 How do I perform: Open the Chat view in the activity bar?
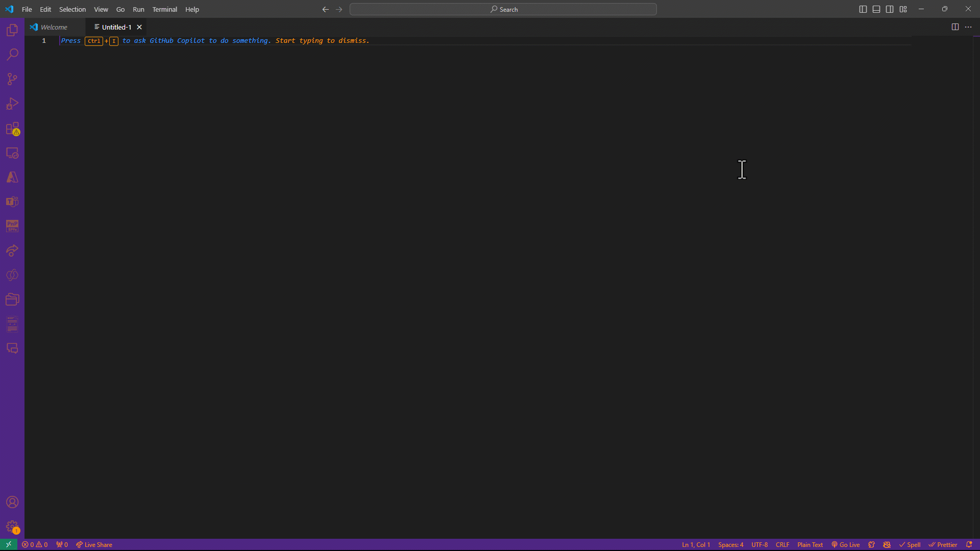(12, 348)
